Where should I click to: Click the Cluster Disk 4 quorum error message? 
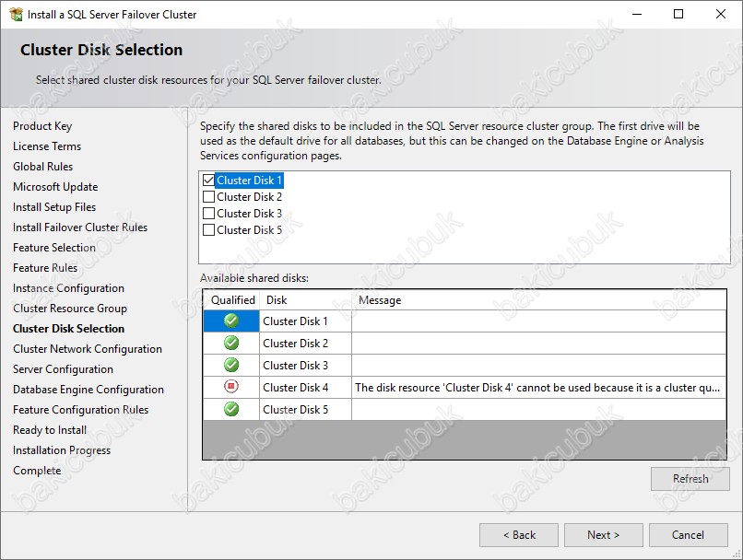coord(538,388)
